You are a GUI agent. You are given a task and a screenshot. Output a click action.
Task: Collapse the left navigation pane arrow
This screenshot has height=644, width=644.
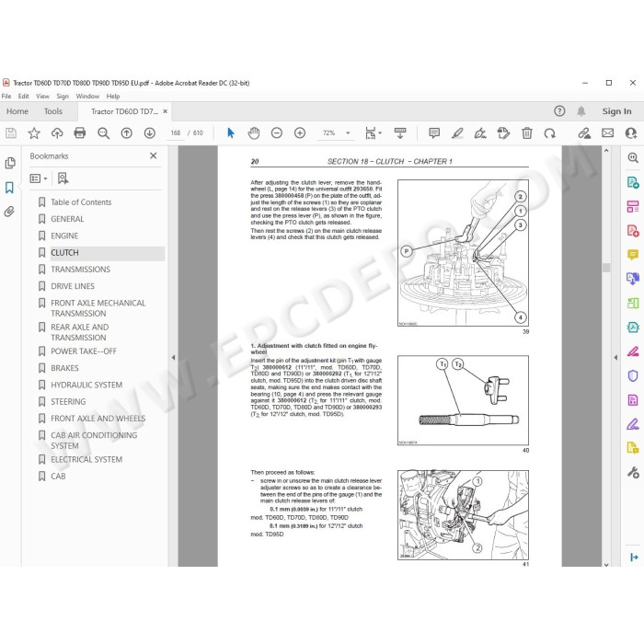(173, 357)
